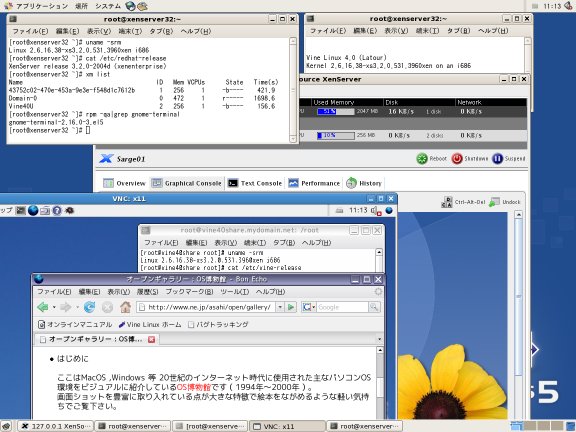Click the blue Suspend icon
The height and width of the screenshot is (432, 576).
pyautogui.click(x=497, y=159)
